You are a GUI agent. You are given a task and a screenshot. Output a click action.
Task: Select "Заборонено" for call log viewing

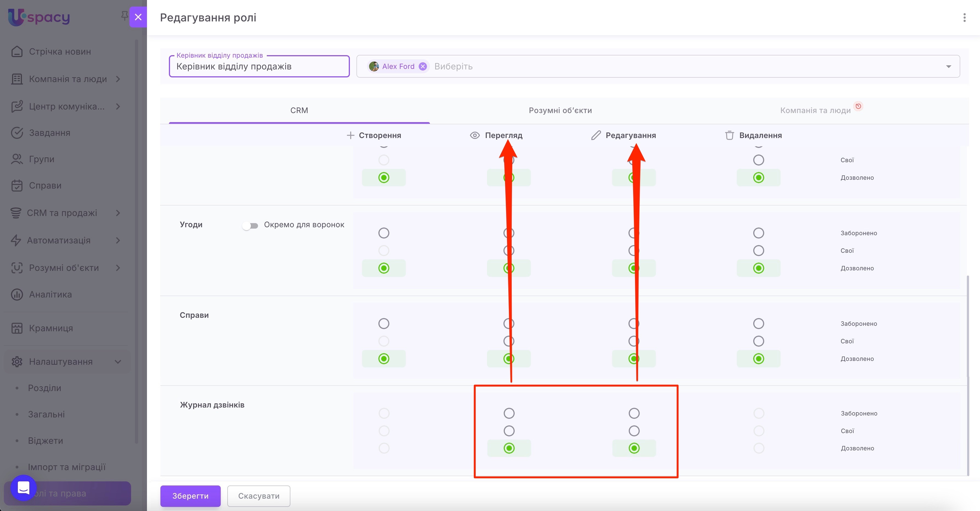[x=509, y=413]
